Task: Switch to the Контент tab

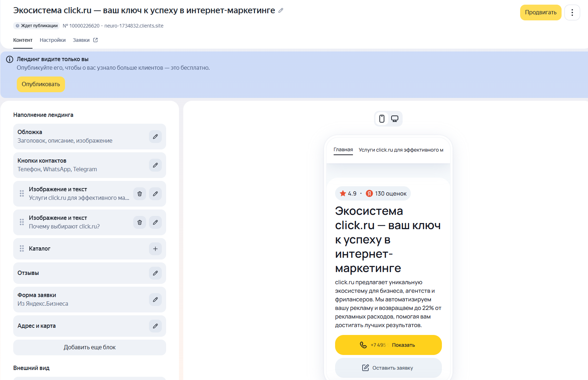Action: (23, 40)
